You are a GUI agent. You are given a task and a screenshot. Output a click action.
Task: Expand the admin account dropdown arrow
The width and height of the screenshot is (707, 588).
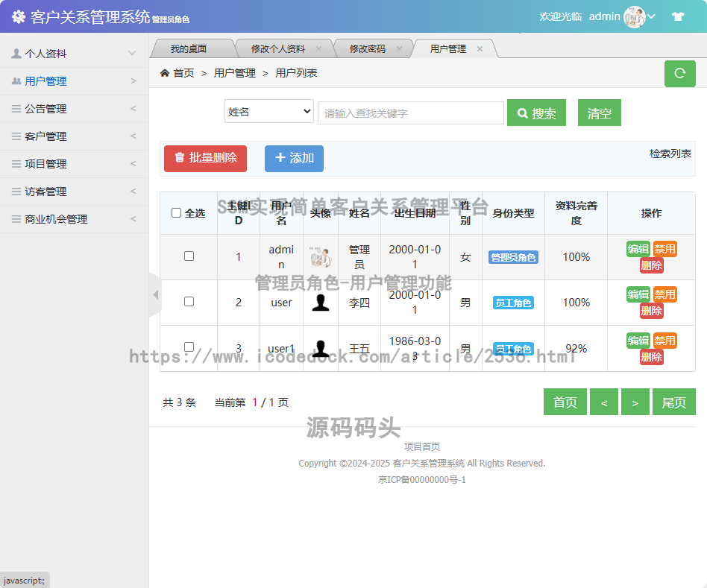pos(652,16)
